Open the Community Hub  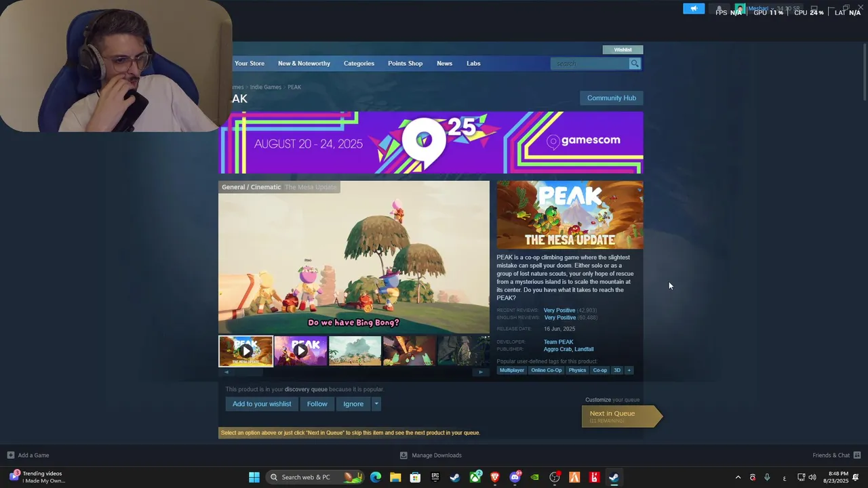[612, 98]
